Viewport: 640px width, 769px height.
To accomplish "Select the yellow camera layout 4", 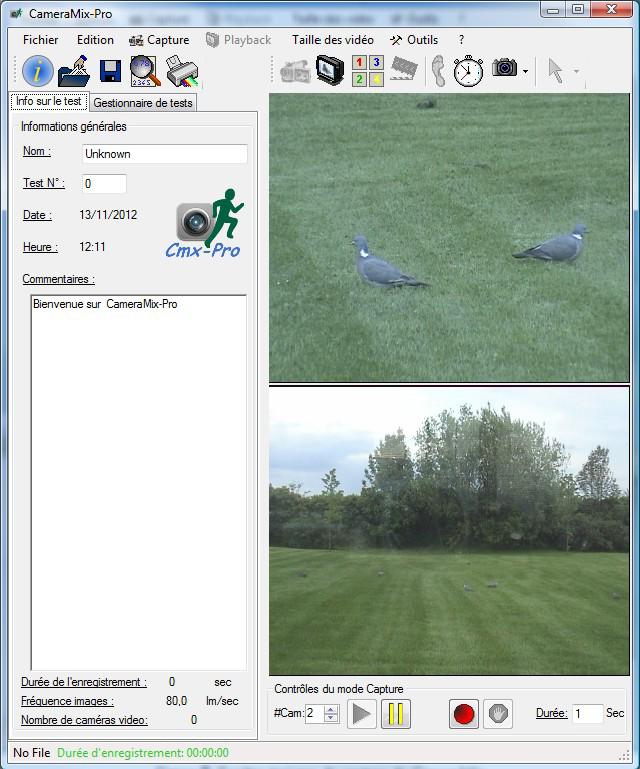I will point(376,79).
